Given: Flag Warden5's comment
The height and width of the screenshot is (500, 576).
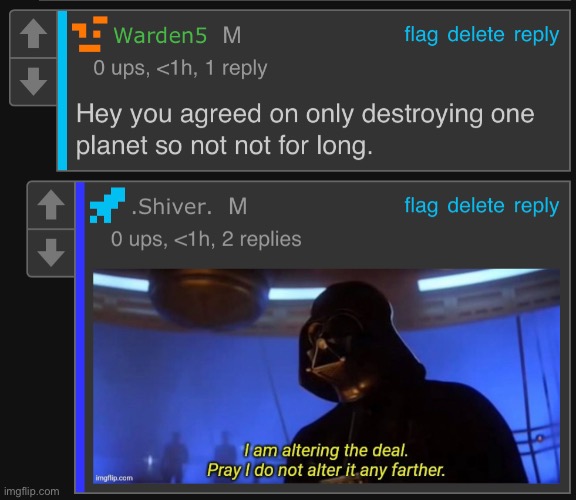Looking at the screenshot, I should tap(421, 35).
